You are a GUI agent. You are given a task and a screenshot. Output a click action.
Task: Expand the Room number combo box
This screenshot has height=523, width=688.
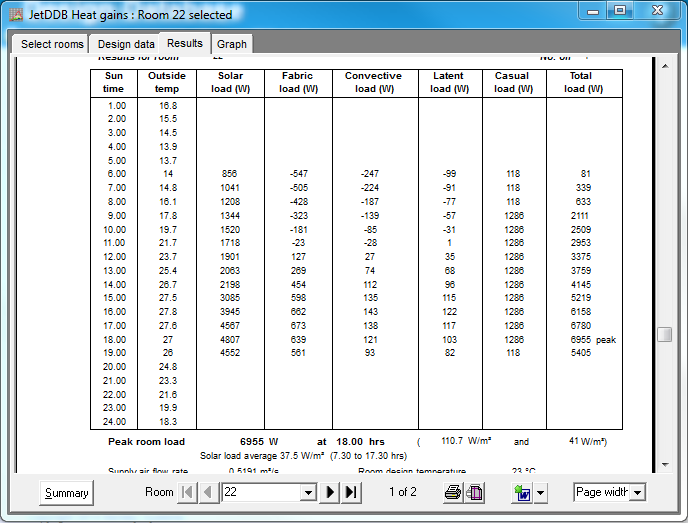308,492
